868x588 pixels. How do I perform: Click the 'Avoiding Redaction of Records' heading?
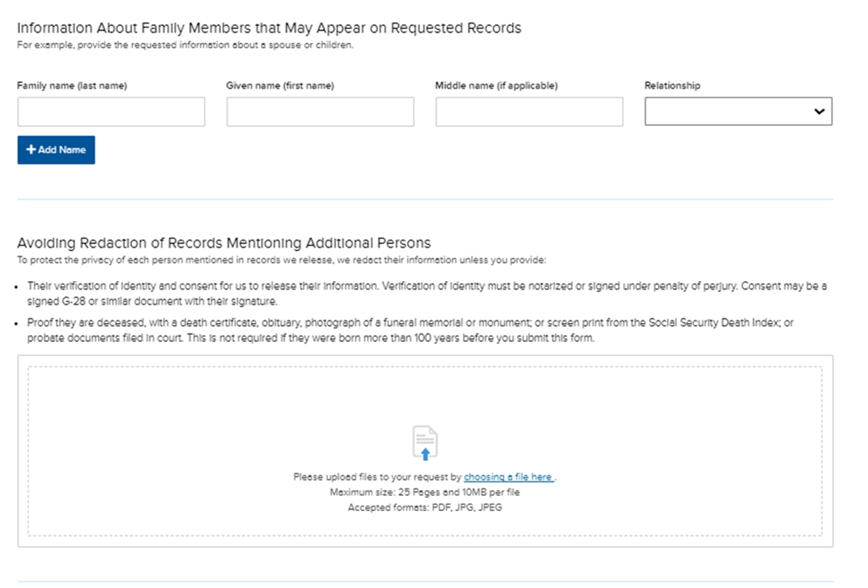pos(224,243)
